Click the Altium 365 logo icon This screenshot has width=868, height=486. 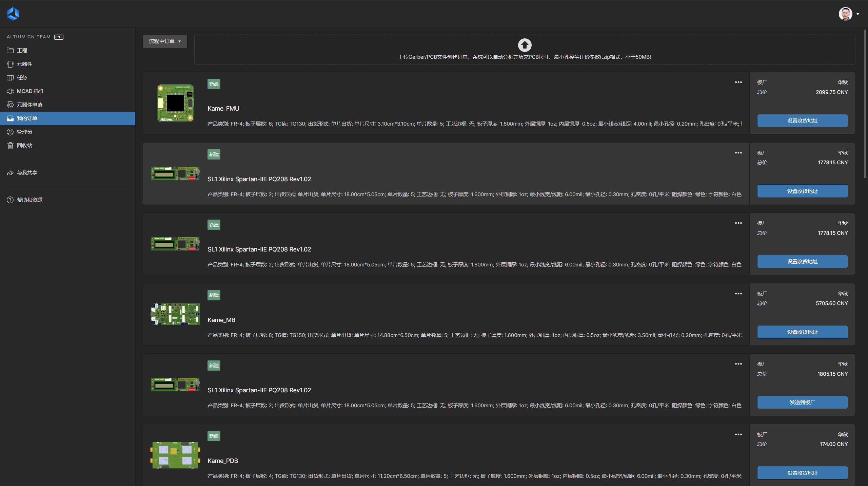(x=13, y=14)
